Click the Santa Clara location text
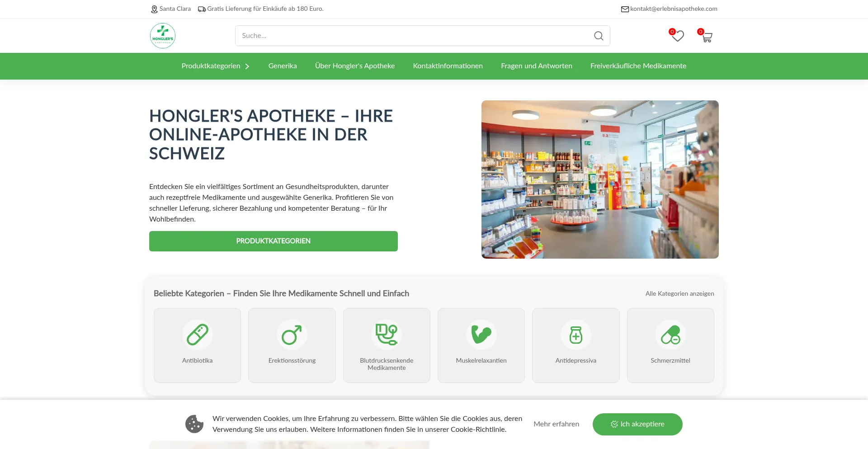This screenshot has height=449, width=868. (175, 9)
